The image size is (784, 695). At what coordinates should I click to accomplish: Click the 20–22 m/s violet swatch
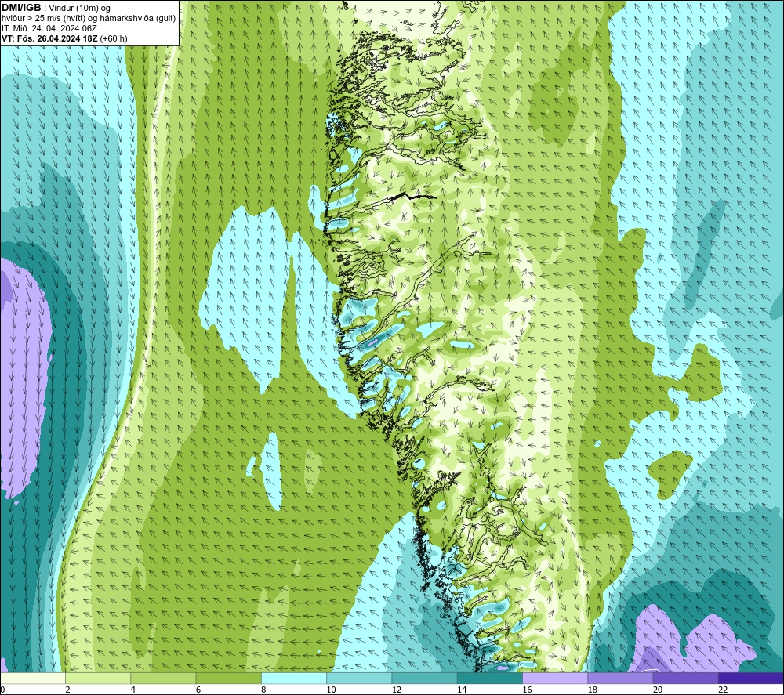pyautogui.click(x=685, y=679)
